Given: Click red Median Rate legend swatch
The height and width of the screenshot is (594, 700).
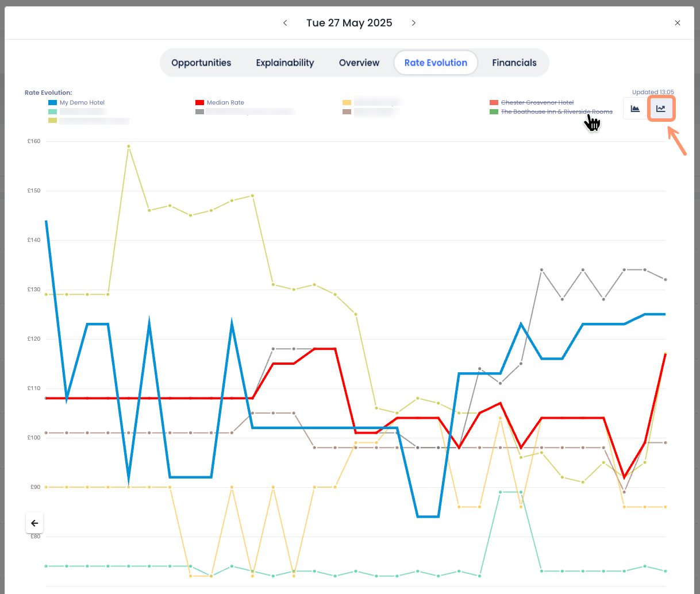Looking at the screenshot, I should pos(199,103).
